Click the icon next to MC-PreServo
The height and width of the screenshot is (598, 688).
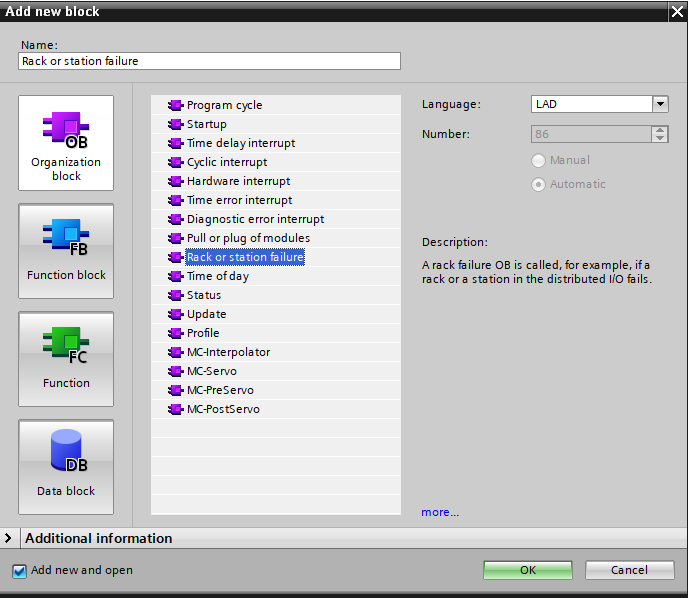(x=176, y=390)
